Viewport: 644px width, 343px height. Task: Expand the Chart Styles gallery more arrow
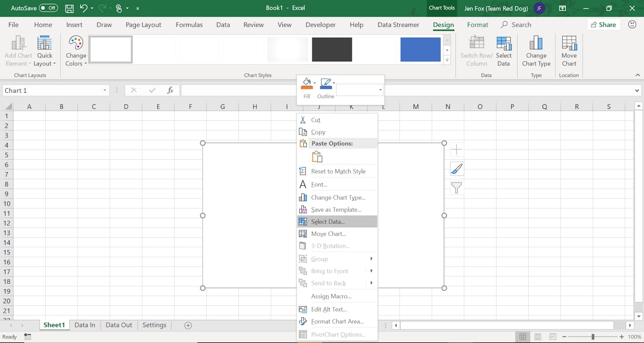pyautogui.click(x=447, y=60)
